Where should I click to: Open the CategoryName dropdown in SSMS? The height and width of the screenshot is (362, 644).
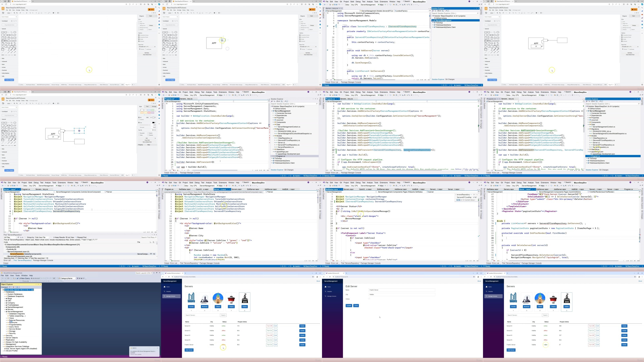click(x=75, y=278)
